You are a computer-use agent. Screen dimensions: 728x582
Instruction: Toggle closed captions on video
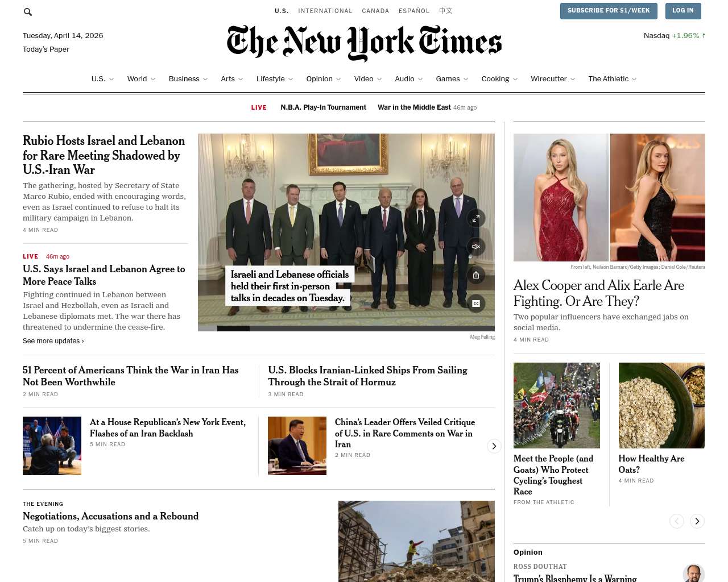[476, 304]
